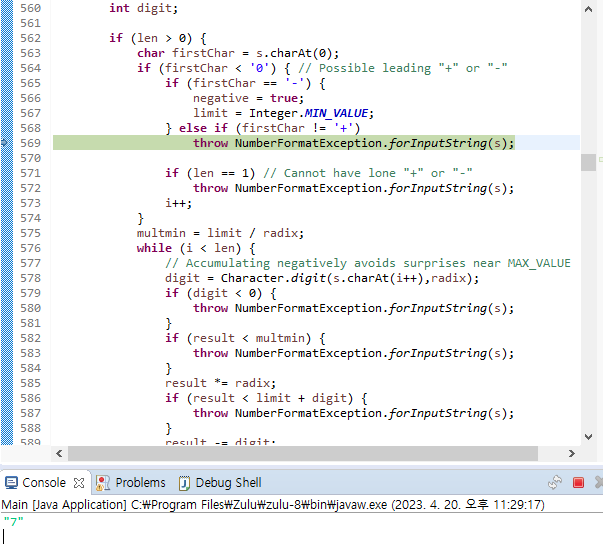Click the Console monitor icon
Image resolution: width=603 pixels, height=560 pixels.
coord(11,483)
